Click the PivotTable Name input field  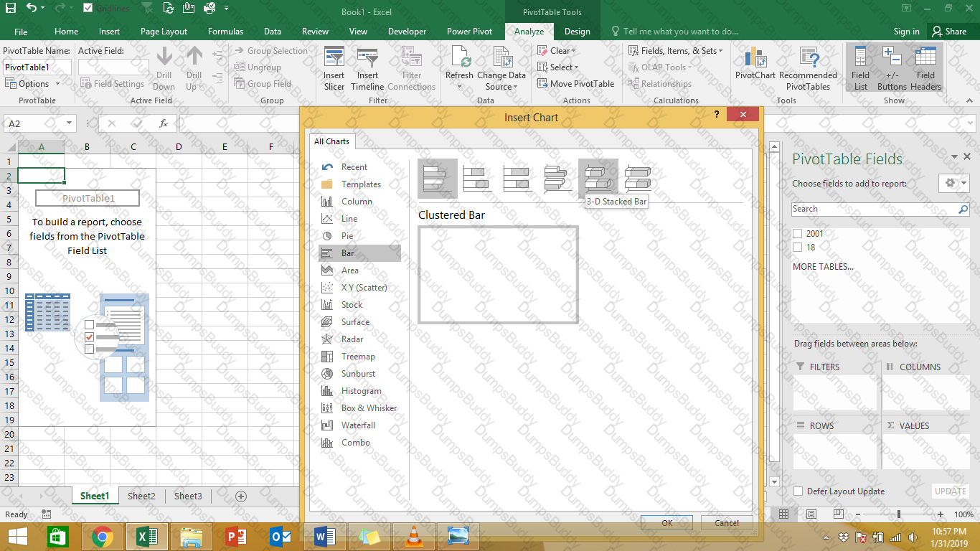tap(37, 67)
